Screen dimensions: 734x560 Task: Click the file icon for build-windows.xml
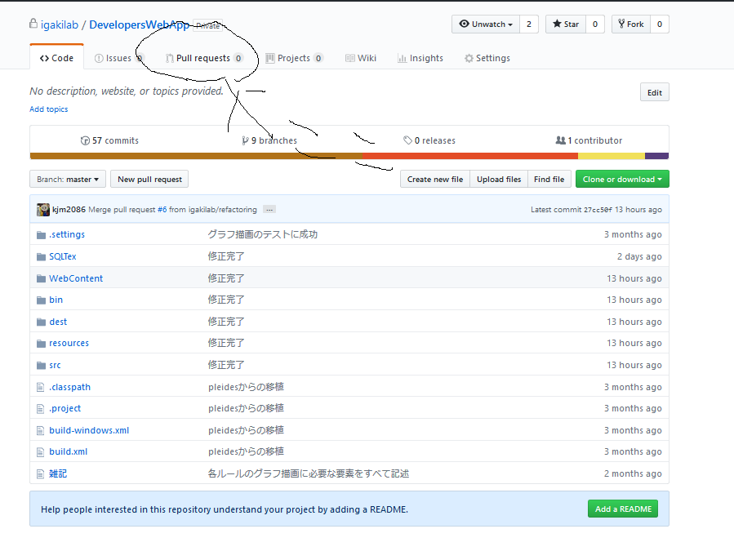[41, 431]
